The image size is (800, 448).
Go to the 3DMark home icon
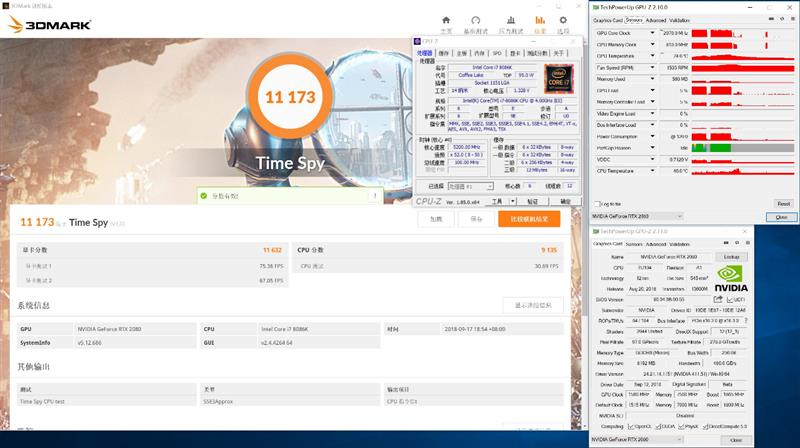pyautogui.click(x=446, y=20)
